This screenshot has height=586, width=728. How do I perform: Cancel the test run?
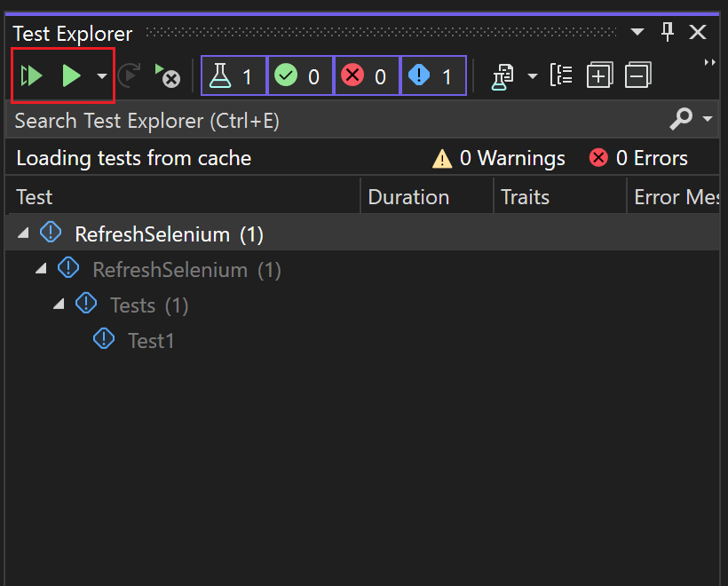point(168,75)
